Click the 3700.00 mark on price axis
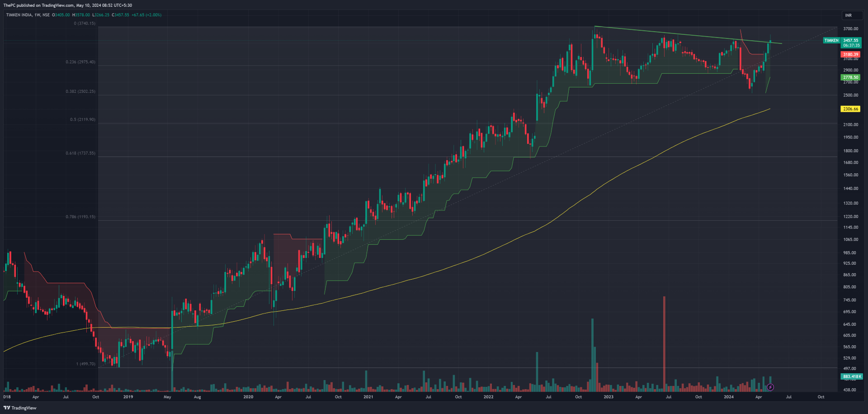This screenshot has width=868, height=414. (x=850, y=29)
